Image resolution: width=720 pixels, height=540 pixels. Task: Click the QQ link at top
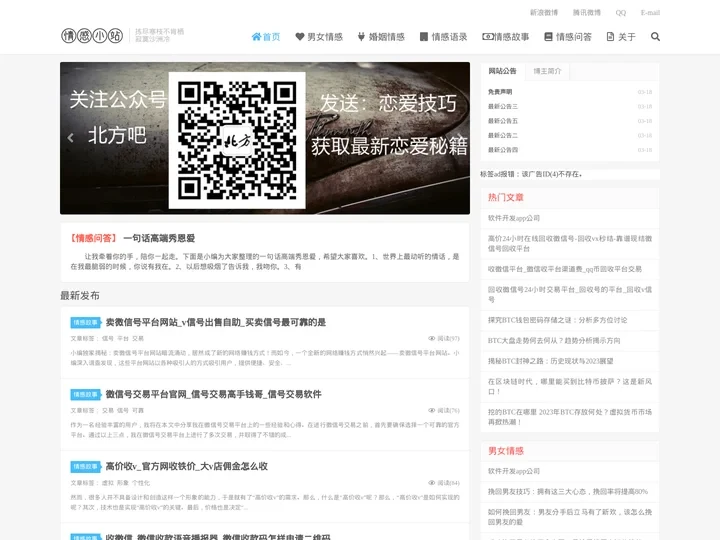pyautogui.click(x=620, y=13)
